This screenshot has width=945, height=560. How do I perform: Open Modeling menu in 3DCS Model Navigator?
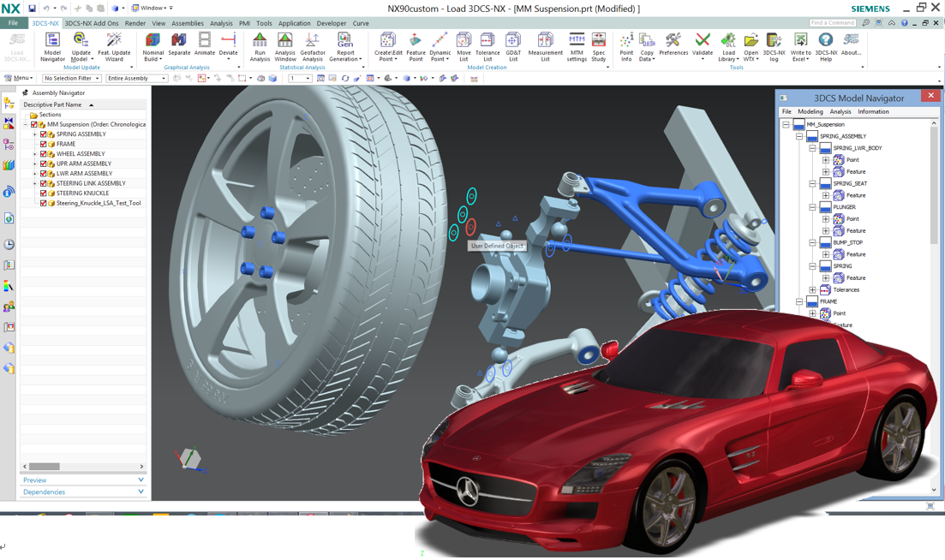click(x=810, y=111)
